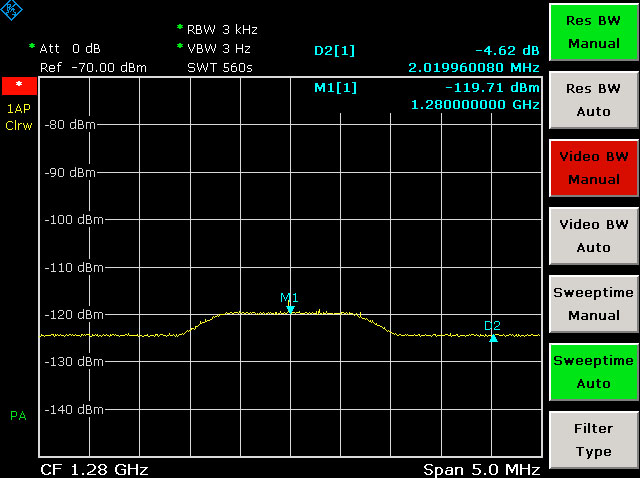640x478 pixels.
Task: Click the Clrw clear/write label
Action: 19,125
